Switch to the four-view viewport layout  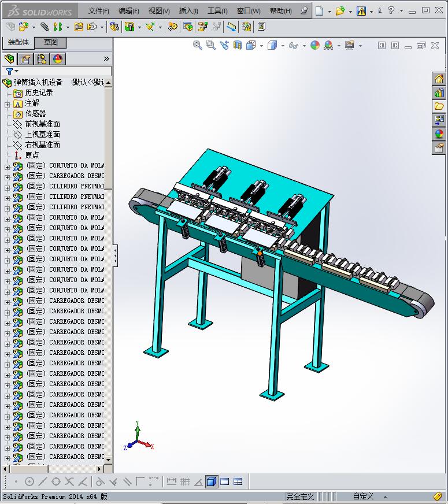[x=238, y=481]
